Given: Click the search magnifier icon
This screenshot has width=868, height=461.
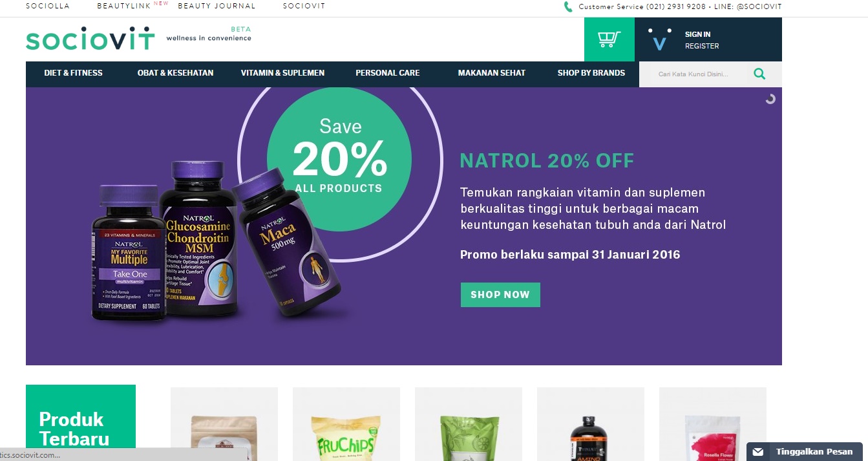Looking at the screenshot, I should (759, 74).
